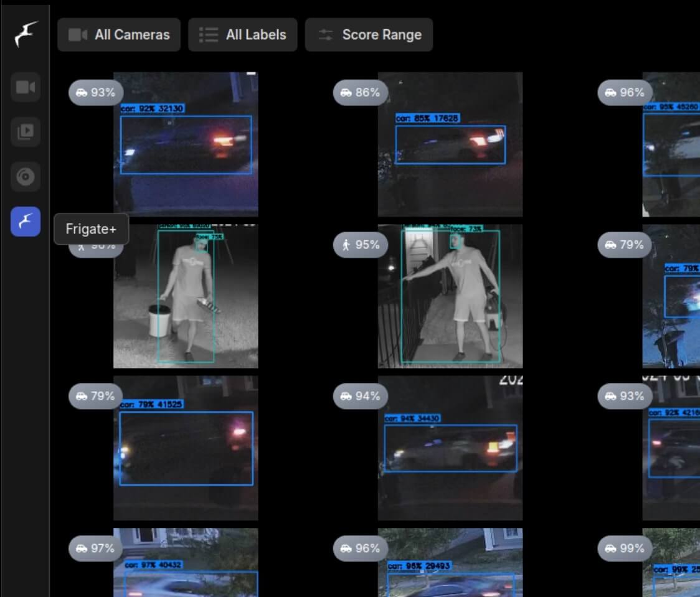
Task: Select snapshot of man reaching toward railing
Action: tap(450, 296)
